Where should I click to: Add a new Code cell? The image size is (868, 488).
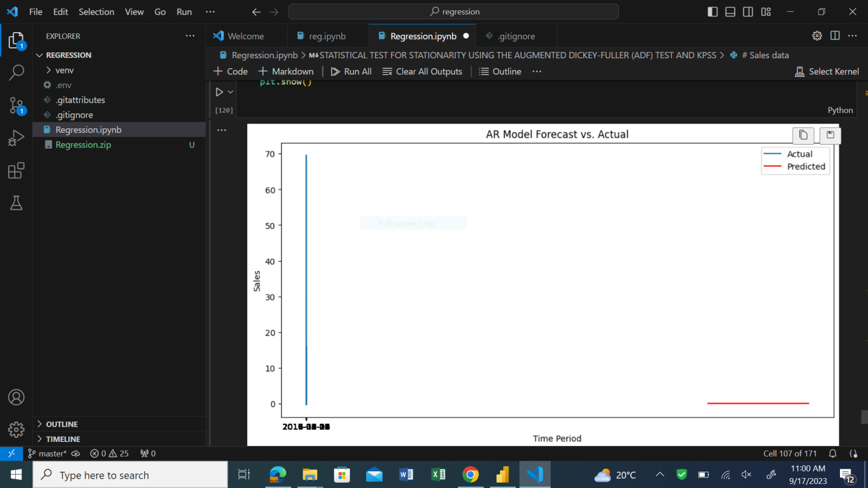[231, 71]
